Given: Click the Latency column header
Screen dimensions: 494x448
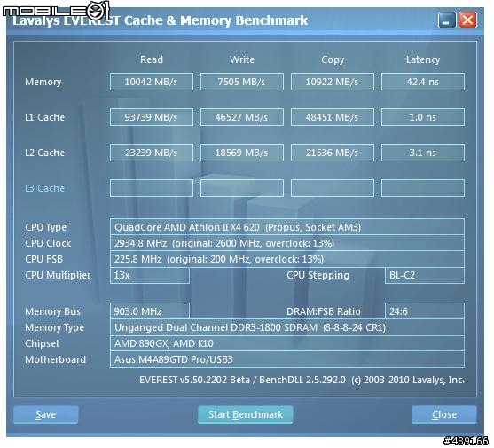Looking at the screenshot, I should click(x=423, y=59).
